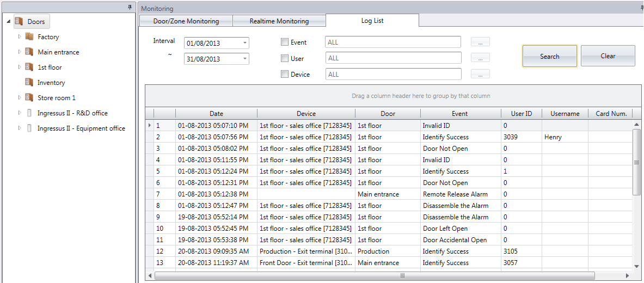Image resolution: width=644 pixels, height=283 pixels.
Task: Click the Main entrance door icon
Action: [29, 52]
